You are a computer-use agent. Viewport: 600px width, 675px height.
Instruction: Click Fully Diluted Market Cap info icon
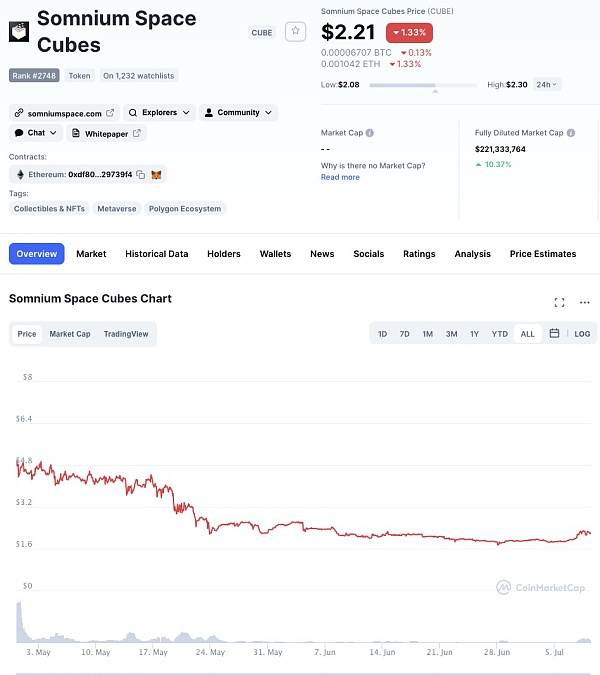(x=571, y=133)
